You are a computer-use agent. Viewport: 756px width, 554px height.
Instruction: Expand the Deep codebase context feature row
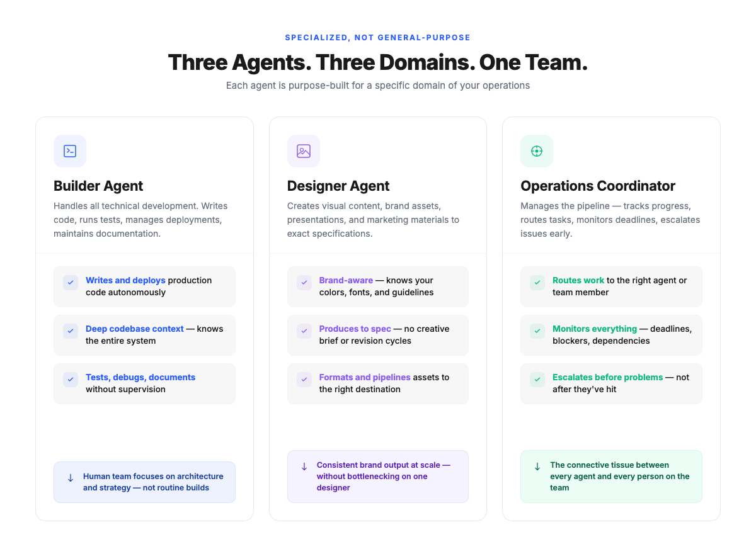pyautogui.click(x=144, y=335)
